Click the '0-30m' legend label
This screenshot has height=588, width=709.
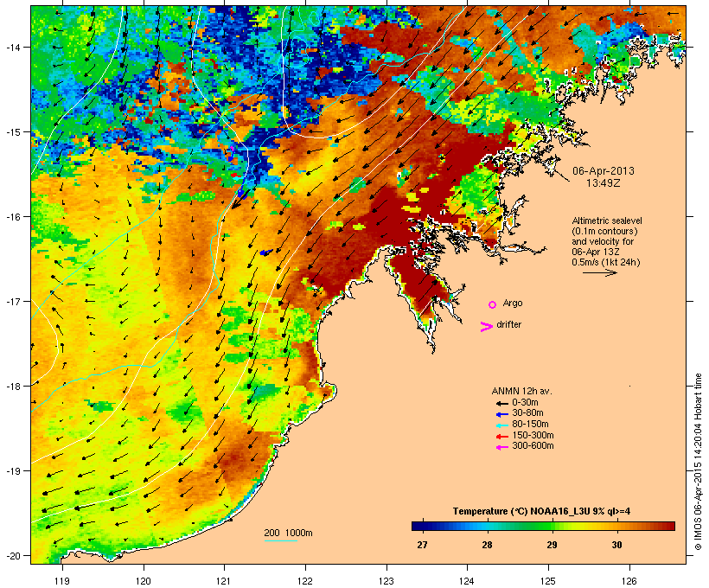[x=525, y=403]
